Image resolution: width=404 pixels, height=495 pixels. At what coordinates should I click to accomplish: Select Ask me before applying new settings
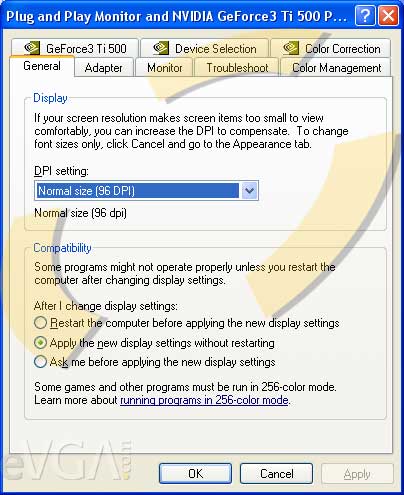click(40, 362)
